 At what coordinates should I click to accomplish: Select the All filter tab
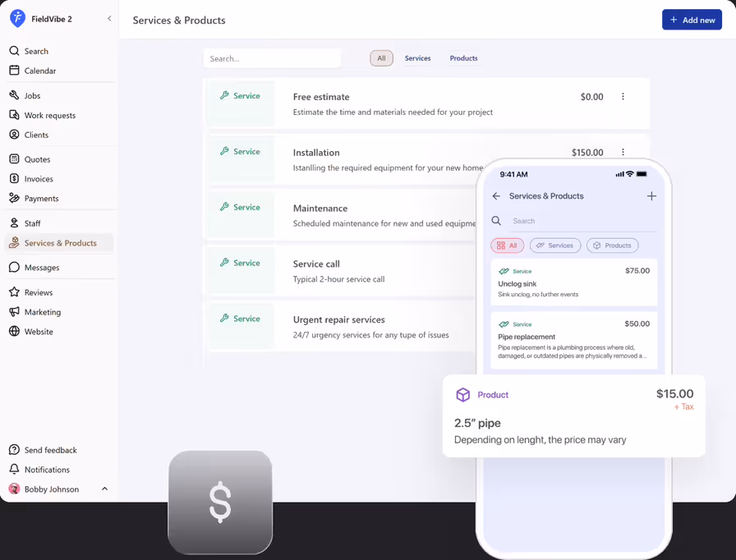click(x=382, y=58)
